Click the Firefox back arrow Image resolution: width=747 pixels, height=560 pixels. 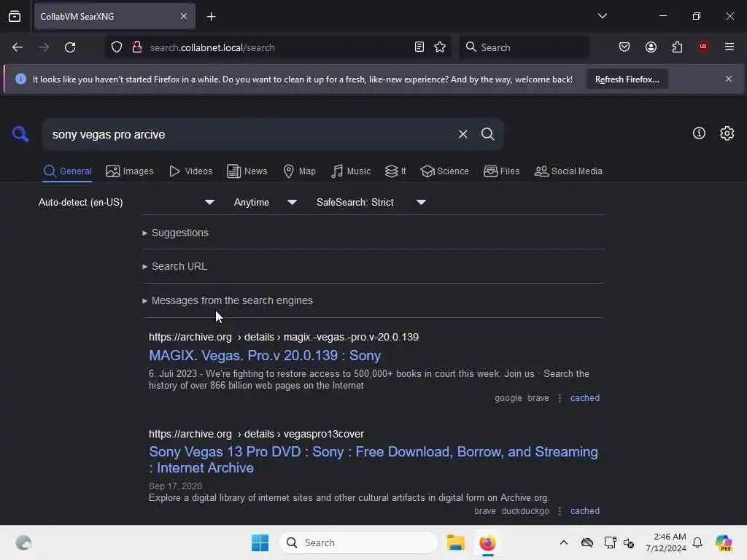pyautogui.click(x=18, y=47)
